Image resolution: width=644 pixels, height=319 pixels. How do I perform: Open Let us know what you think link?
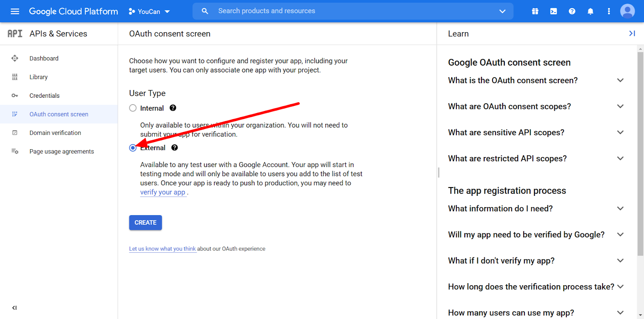[x=162, y=249]
